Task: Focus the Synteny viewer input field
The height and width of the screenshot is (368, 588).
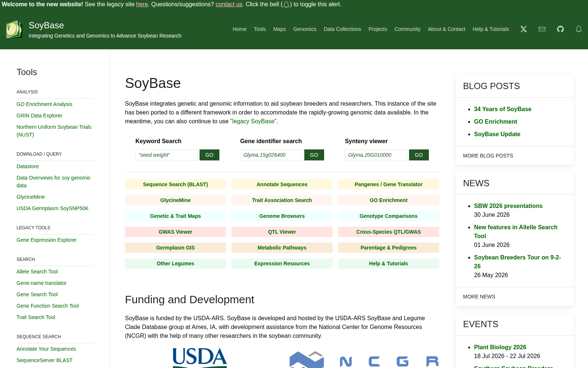Action: coord(376,155)
